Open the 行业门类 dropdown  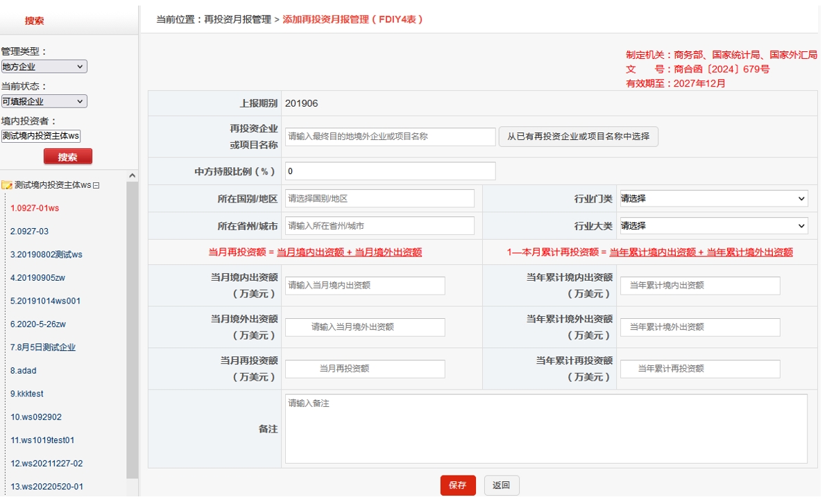click(x=715, y=198)
